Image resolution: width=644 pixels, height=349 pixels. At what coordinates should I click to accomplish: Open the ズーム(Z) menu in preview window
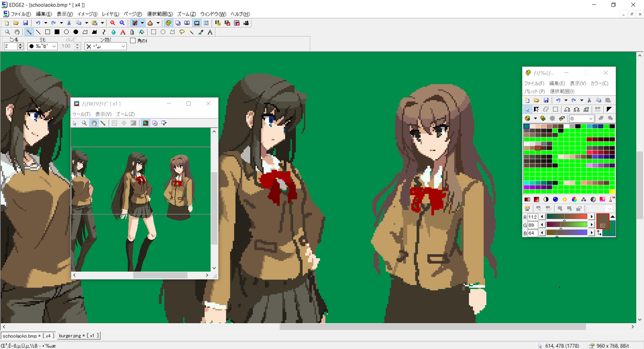click(x=125, y=114)
